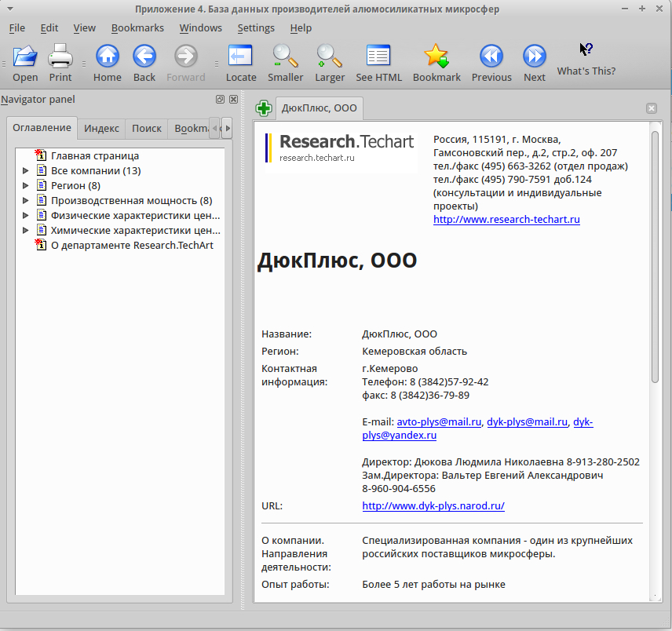
Task: Click the Кемеровская область region value
Action: pos(415,352)
